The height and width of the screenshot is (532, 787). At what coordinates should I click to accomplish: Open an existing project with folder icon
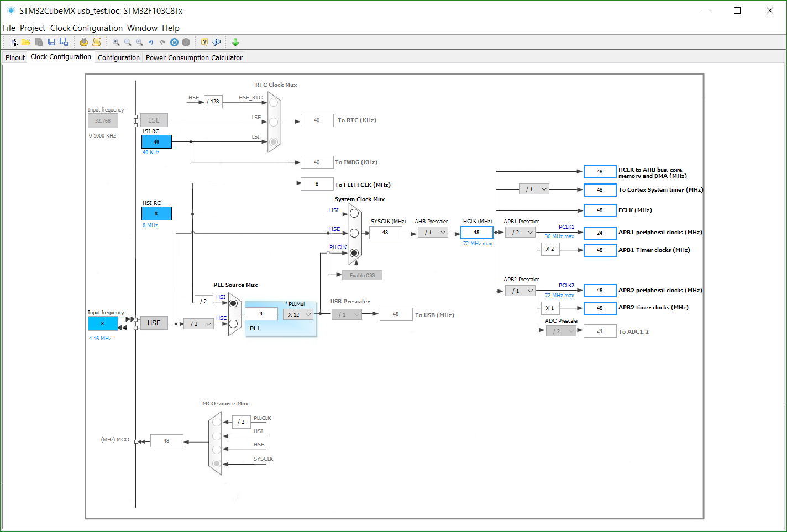tap(26, 42)
